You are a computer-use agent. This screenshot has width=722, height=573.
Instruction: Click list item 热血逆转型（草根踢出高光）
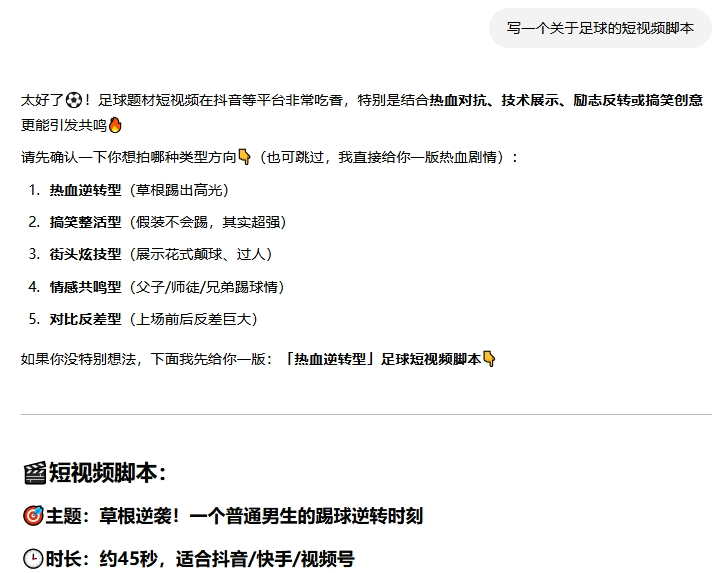tap(140, 190)
